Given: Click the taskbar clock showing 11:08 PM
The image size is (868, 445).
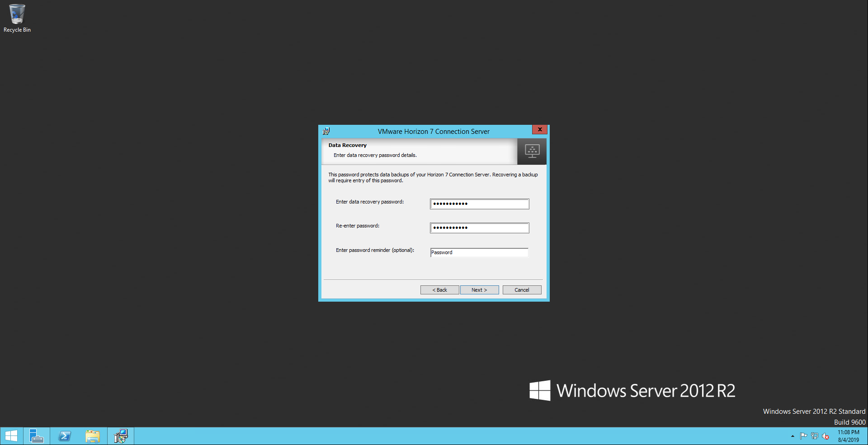Looking at the screenshot, I should point(848,436).
